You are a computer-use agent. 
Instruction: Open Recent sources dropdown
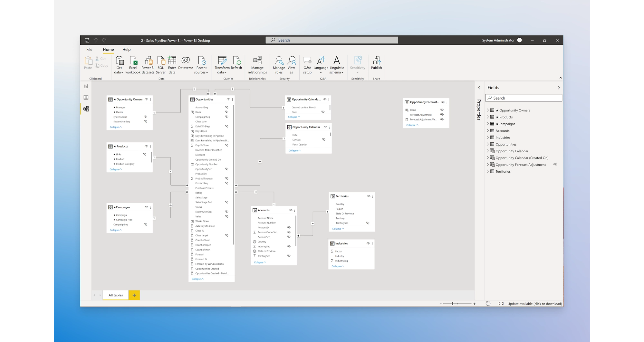click(201, 65)
